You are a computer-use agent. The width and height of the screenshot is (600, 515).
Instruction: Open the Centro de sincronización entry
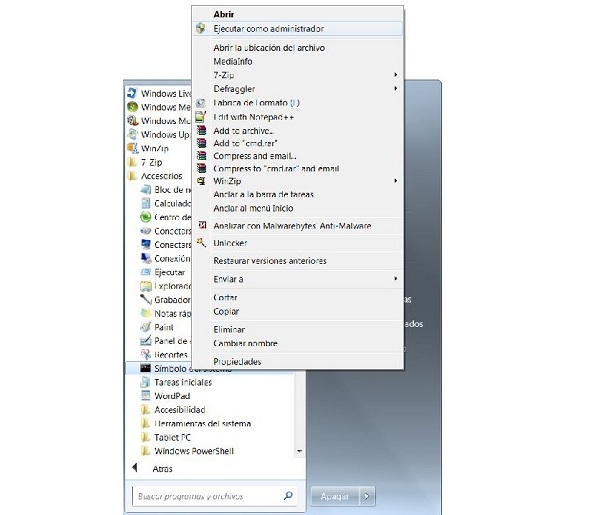tap(166, 217)
